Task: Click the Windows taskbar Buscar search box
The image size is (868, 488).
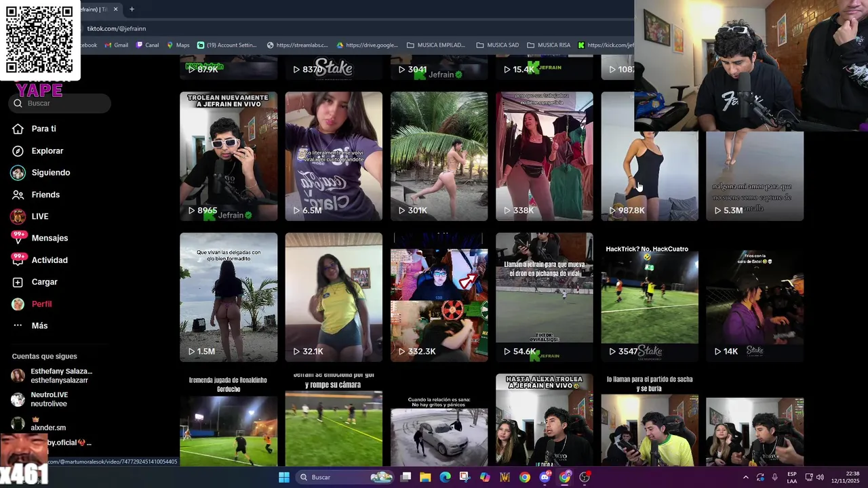Action: (346, 477)
